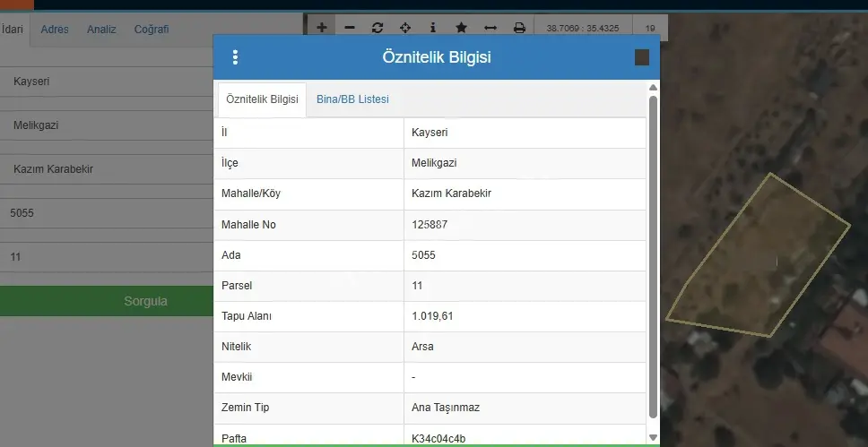Close the Öznitelik Bilgisi dialog
This screenshot has height=447, width=868.
tap(642, 57)
